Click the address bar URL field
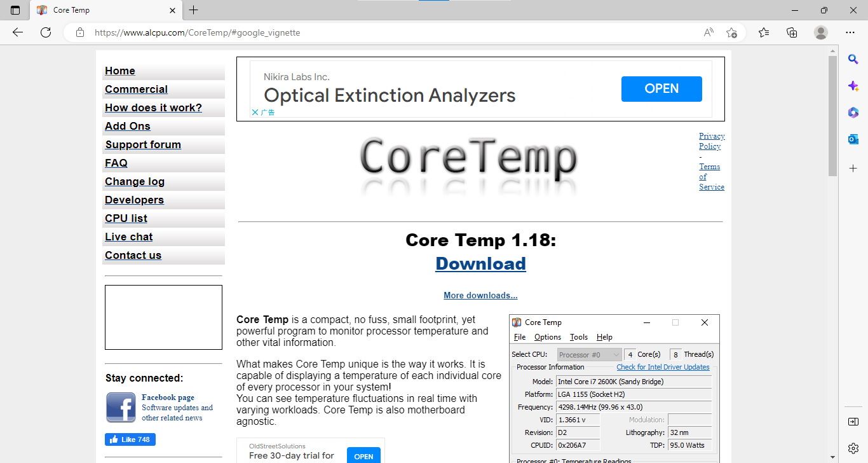Image resolution: width=868 pixels, height=463 pixels. click(x=381, y=32)
